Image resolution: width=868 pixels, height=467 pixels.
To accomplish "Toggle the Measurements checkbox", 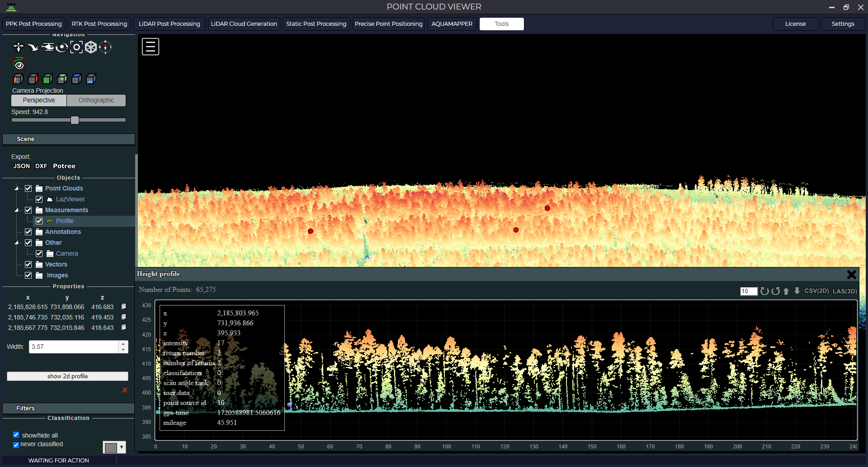I will 28,210.
